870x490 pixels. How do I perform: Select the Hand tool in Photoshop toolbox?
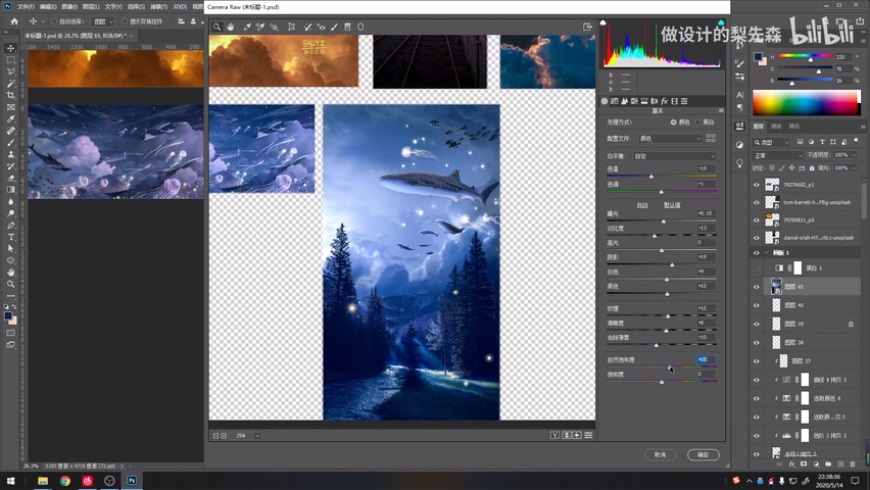[11, 272]
